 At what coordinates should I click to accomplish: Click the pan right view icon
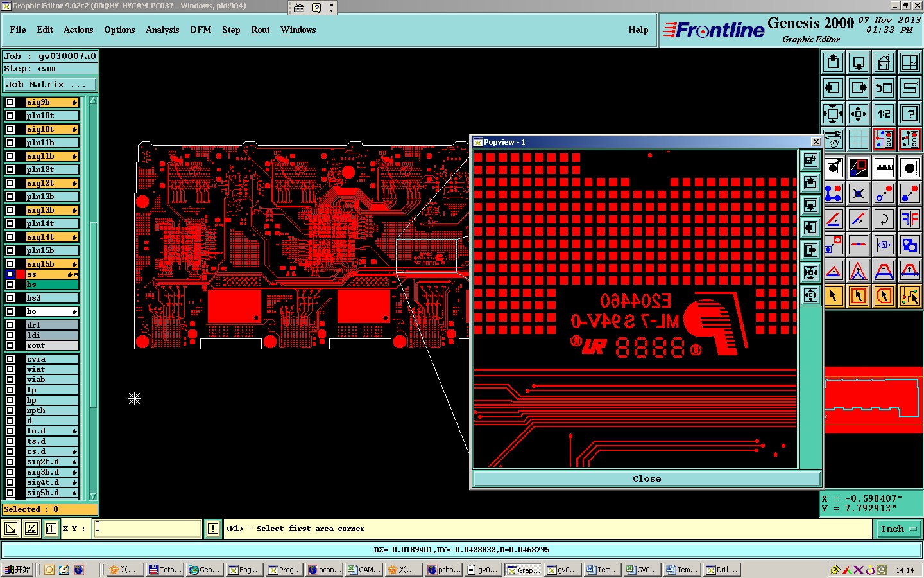(859, 88)
